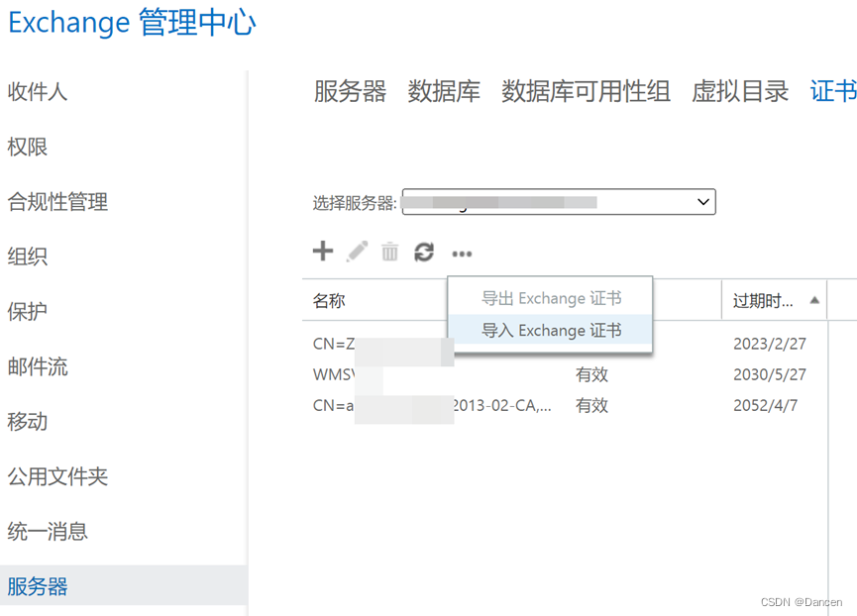Switch to the 数据库 tab
The height and width of the screenshot is (616, 857).
point(444,91)
